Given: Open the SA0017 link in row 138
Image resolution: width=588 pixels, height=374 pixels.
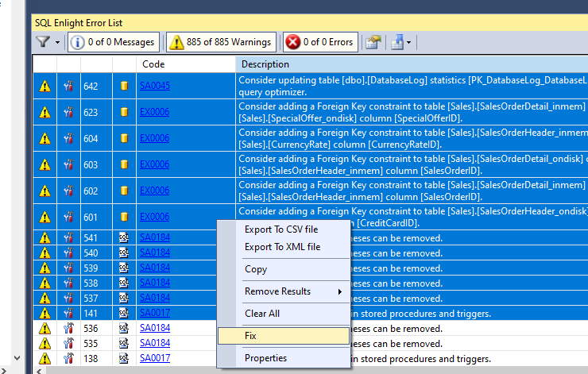Looking at the screenshot, I should tap(155, 358).
